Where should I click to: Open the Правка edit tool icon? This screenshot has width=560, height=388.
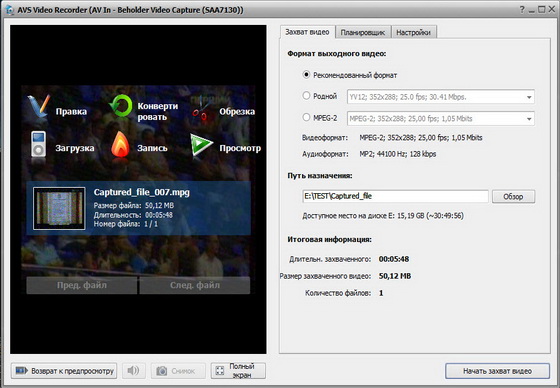point(39,107)
